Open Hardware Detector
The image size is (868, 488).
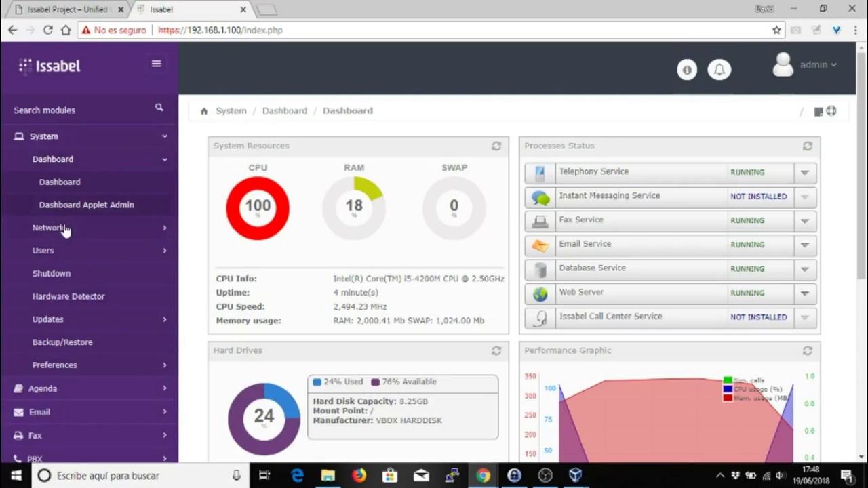point(68,296)
